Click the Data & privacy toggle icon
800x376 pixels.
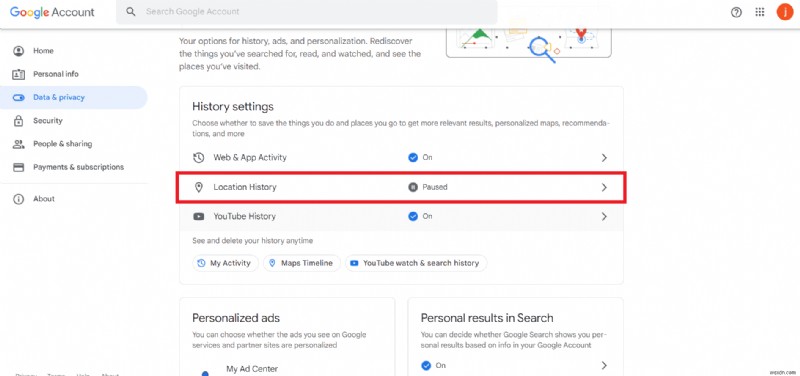pos(19,97)
